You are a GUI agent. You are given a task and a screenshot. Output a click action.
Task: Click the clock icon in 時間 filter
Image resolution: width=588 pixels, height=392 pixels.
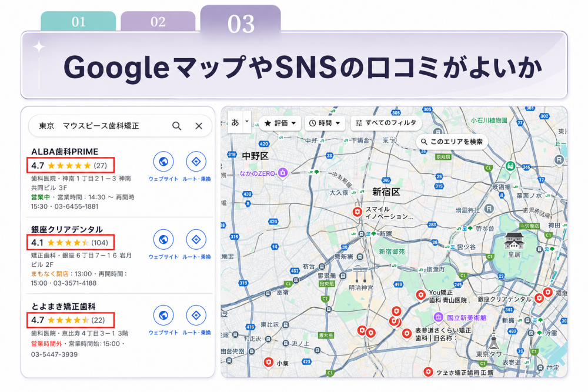click(x=312, y=123)
